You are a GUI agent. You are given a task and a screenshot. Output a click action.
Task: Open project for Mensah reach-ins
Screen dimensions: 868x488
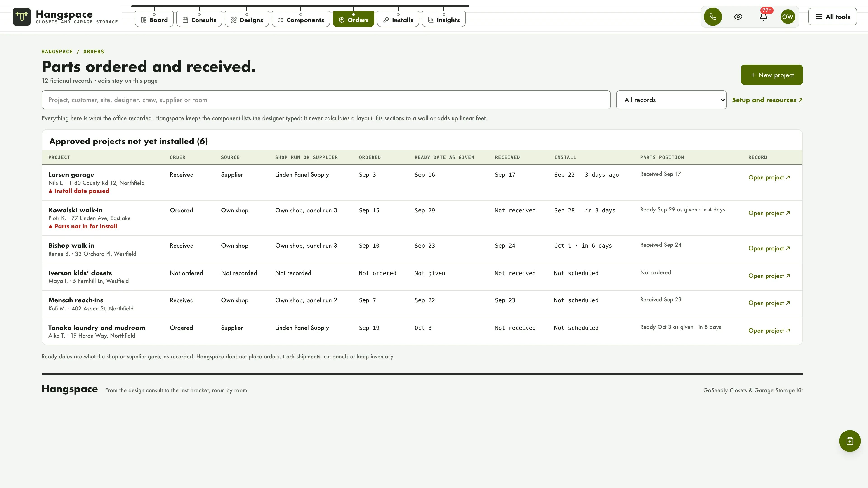click(x=769, y=303)
